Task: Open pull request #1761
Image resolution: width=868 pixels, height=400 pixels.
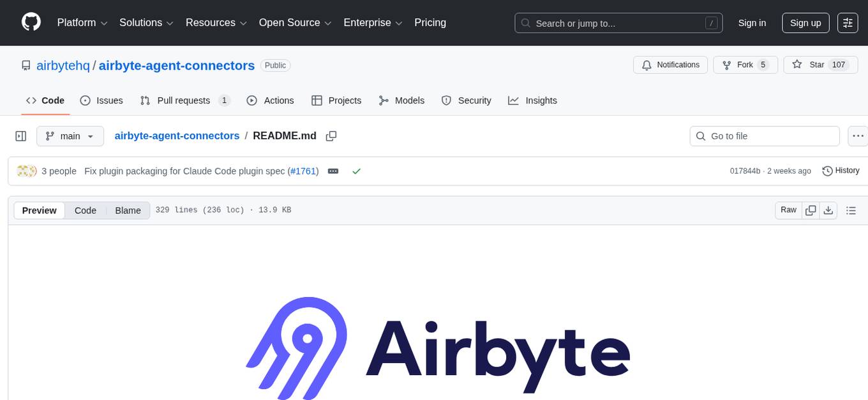Action: coord(303,171)
